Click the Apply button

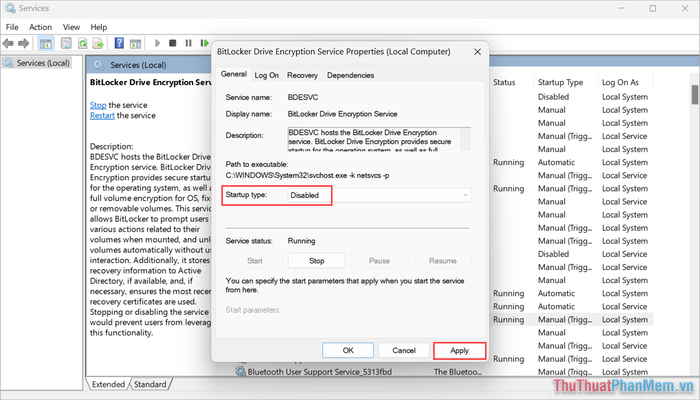(x=459, y=350)
